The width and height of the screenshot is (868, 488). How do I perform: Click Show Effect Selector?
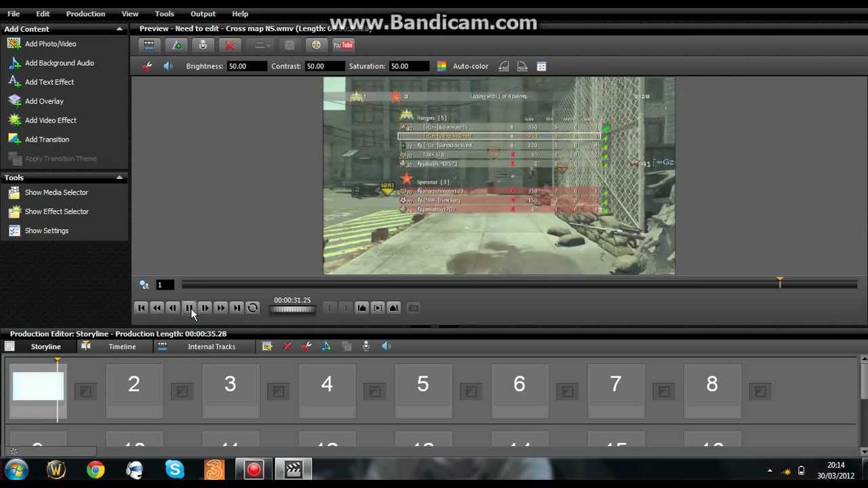tap(56, 211)
